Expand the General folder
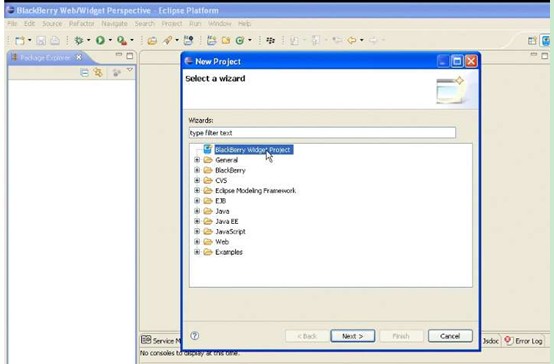 [x=197, y=160]
